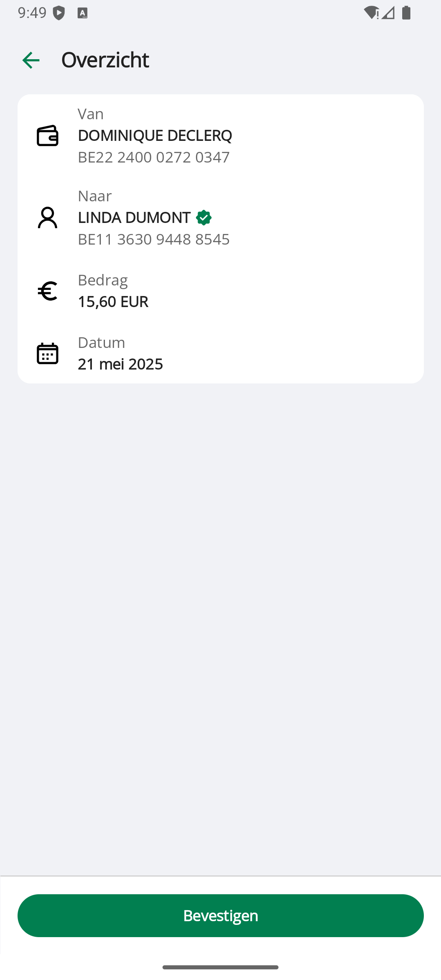Image resolution: width=441 pixels, height=980 pixels.
Task: Tap the amount 15,60 EUR
Action: [113, 302]
